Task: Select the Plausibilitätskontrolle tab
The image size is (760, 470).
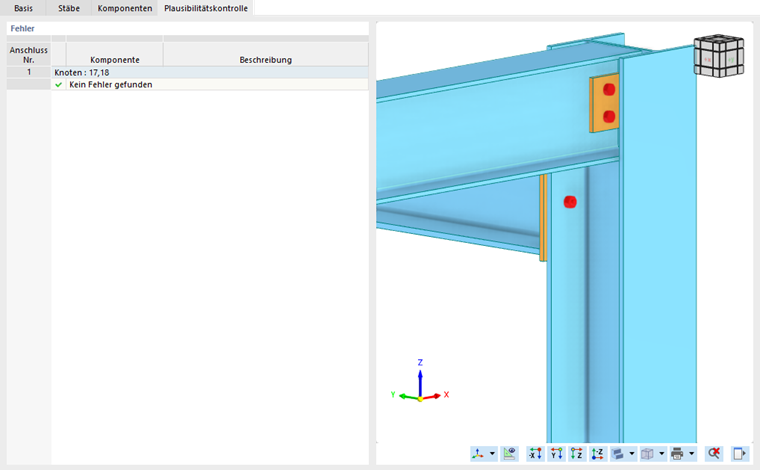Action: pos(206,8)
